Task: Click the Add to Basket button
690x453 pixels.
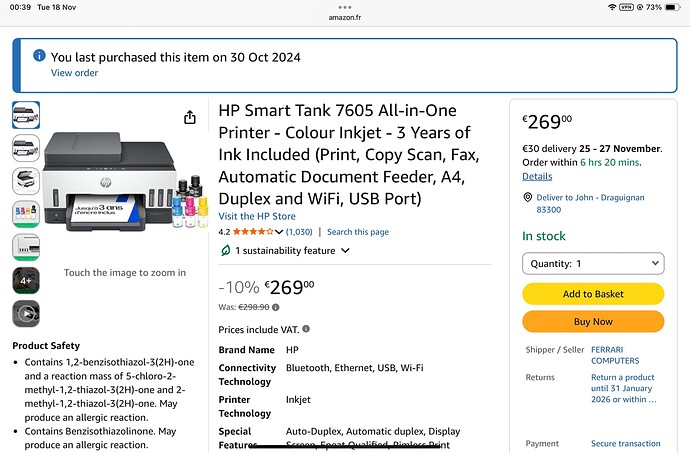Action: point(593,294)
